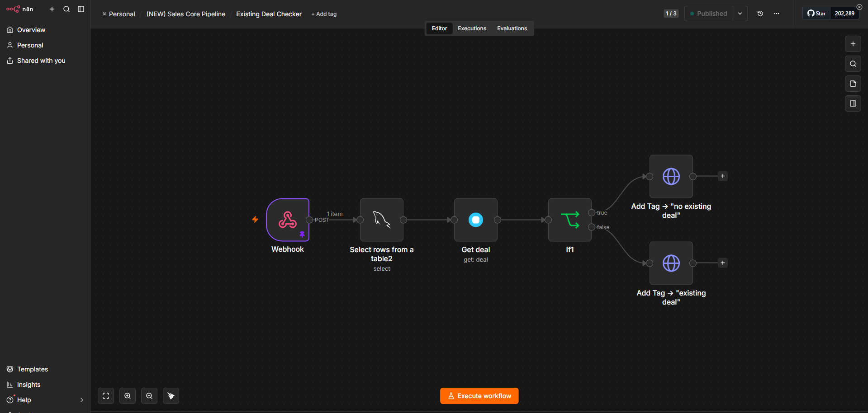Click the If1 true output connector
868x413 pixels.
(592, 212)
